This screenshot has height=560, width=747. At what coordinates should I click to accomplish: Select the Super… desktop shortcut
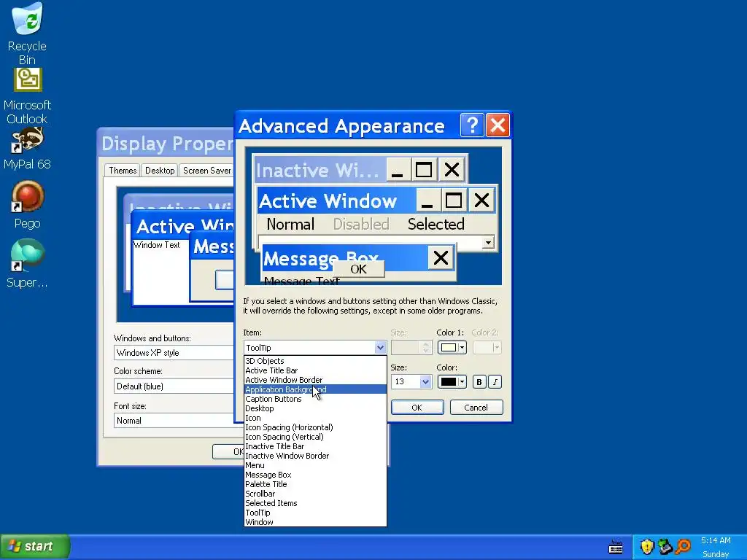[x=27, y=263]
